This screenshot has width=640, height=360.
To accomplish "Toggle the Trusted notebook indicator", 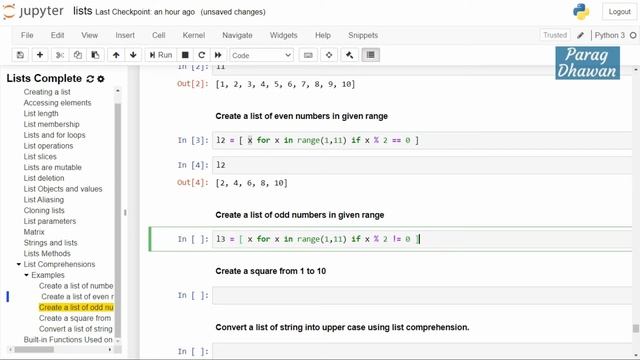I will point(555,35).
